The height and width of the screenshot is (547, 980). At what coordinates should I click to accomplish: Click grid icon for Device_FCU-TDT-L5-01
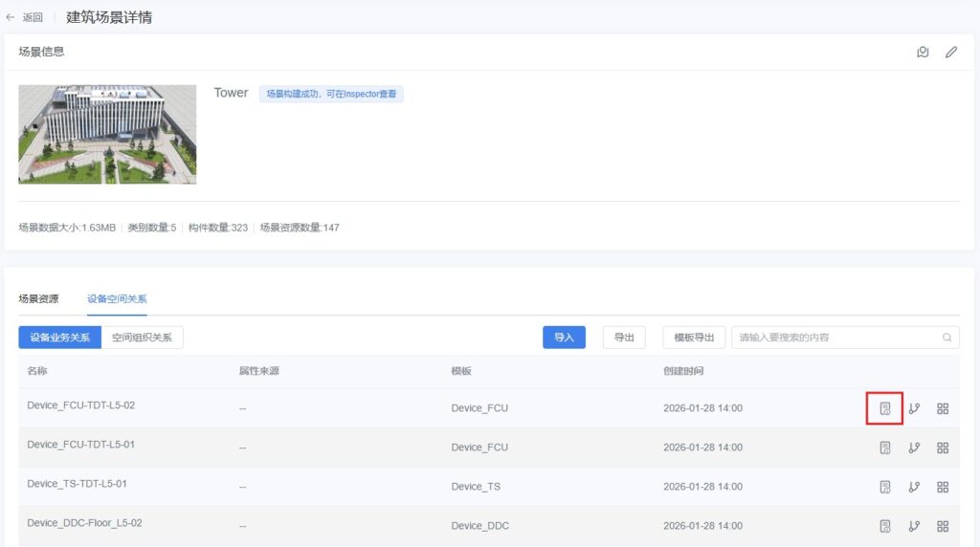[943, 448]
